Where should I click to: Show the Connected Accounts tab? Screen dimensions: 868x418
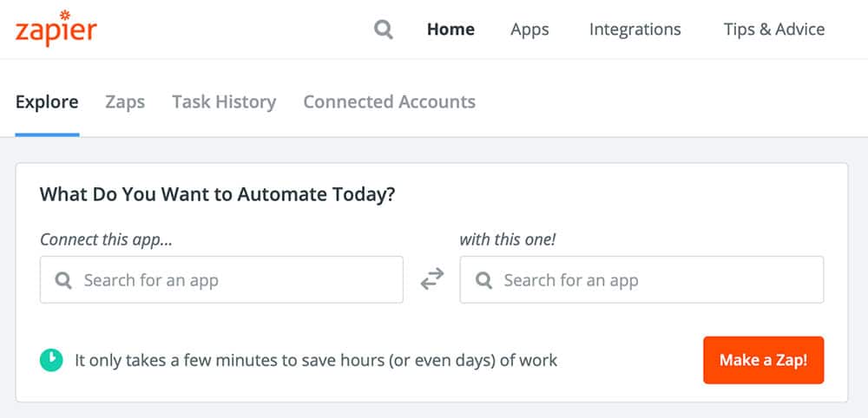(389, 102)
